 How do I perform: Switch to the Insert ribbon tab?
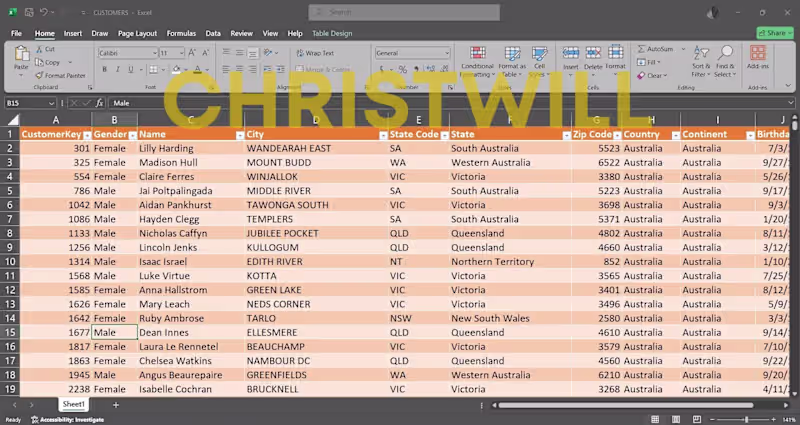pos(73,33)
